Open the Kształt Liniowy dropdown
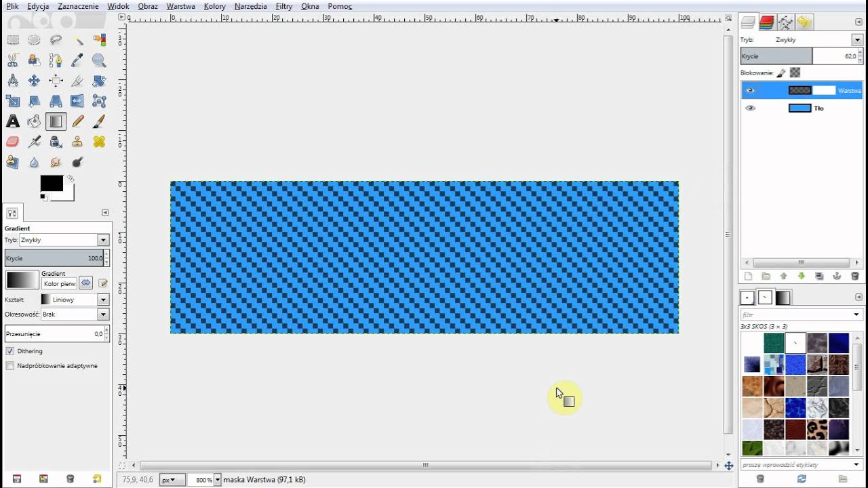868x488 pixels. coord(103,300)
